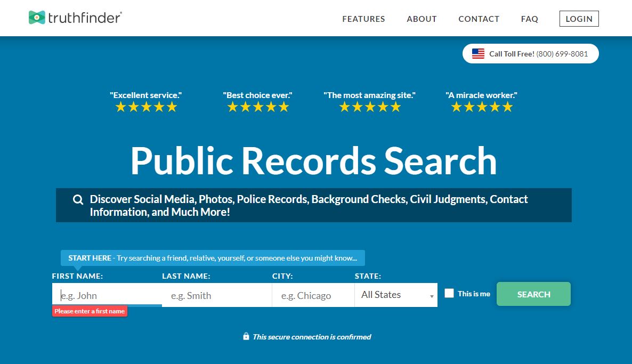632x364 pixels.
Task: Click the magnifying glass search icon
Action: 78,199
